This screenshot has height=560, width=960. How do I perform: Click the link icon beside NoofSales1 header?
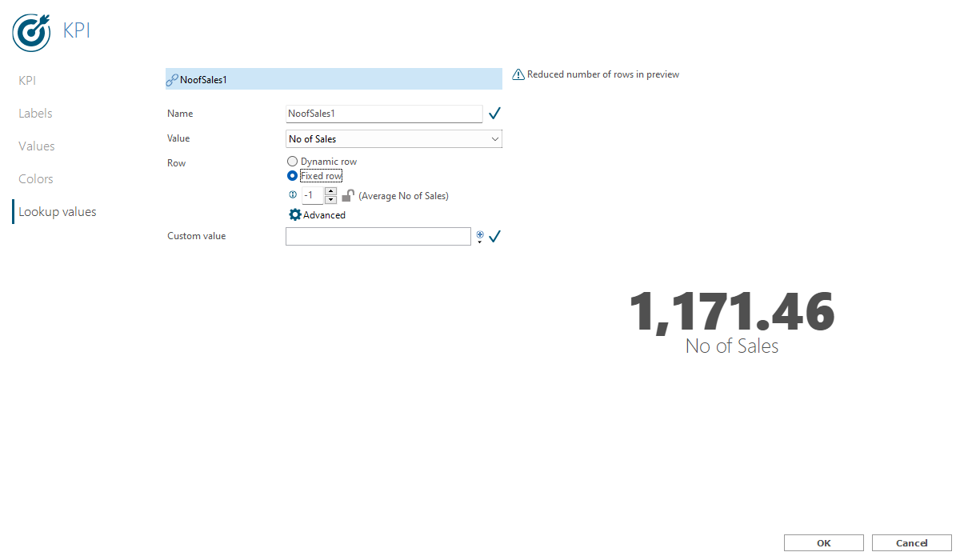(171, 80)
